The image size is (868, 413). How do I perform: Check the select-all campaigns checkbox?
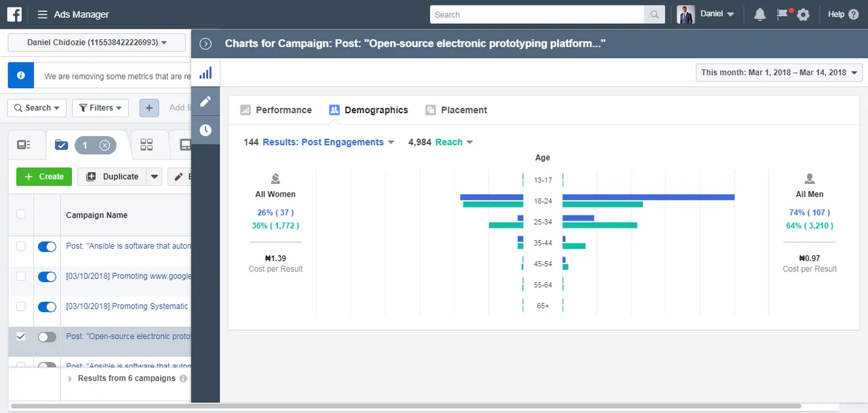(21, 214)
